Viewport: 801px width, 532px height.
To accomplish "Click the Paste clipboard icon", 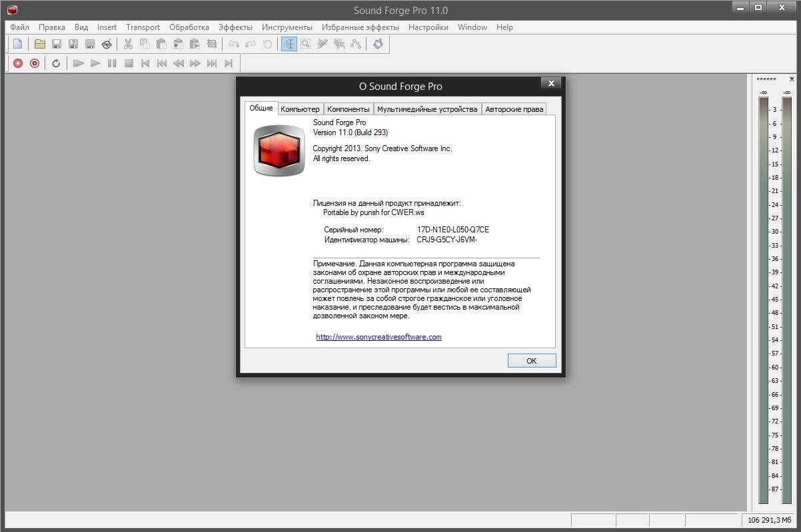I will [x=161, y=45].
